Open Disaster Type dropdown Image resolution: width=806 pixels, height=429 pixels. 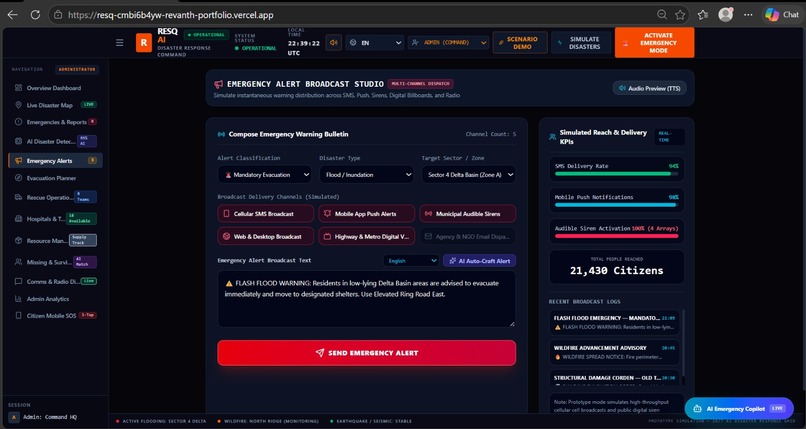[x=367, y=175]
